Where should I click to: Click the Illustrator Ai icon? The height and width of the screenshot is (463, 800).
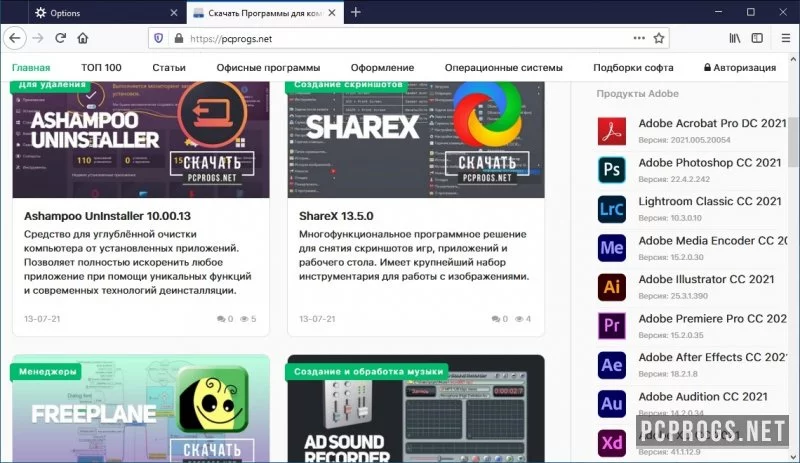point(612,287)
